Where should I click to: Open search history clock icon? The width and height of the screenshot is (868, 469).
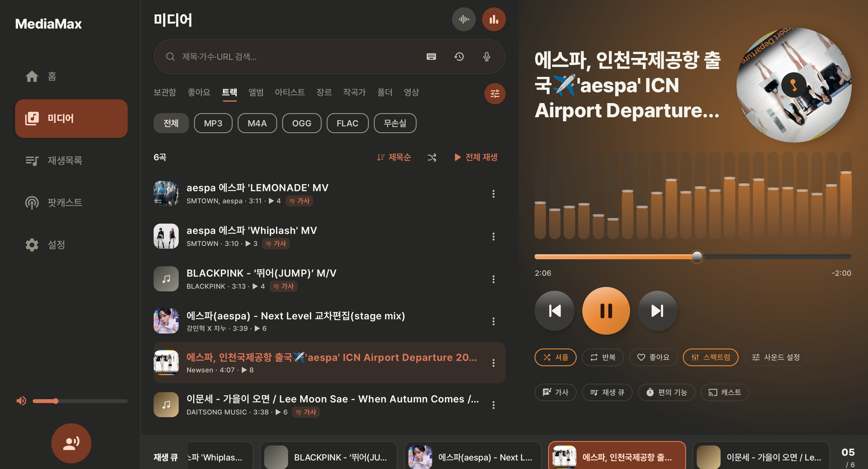(459, 57)
